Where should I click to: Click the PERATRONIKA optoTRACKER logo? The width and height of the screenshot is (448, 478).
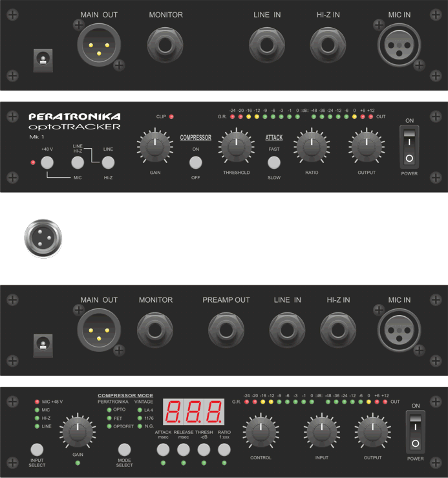74,122
